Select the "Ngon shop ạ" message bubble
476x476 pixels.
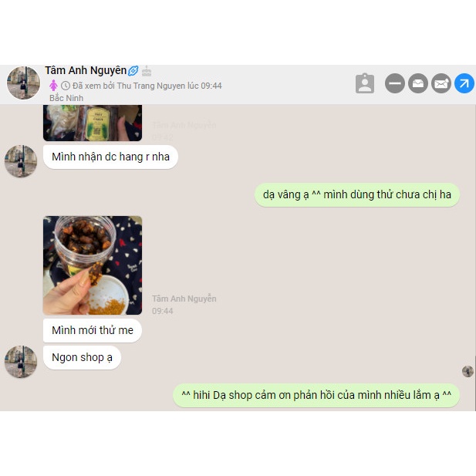tap(82, 358)
